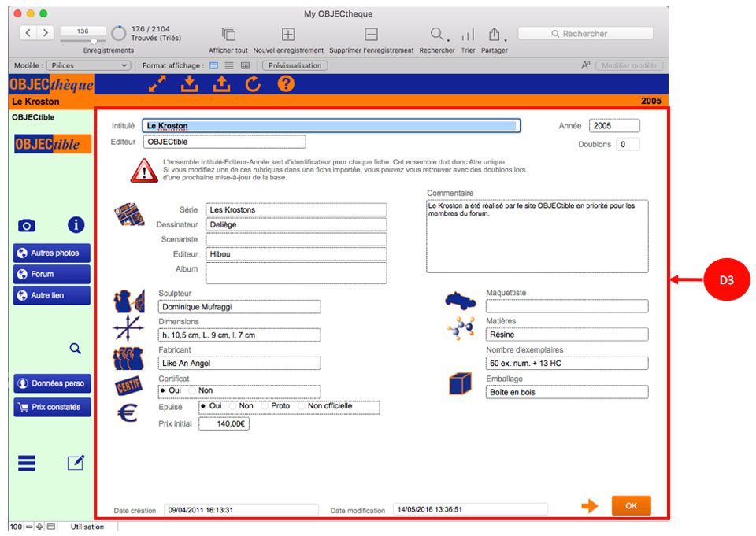Image resolution: width=756 pixels, height=536 pixels.
Task: Open the Partager share icon
Action: click(494, 34)
